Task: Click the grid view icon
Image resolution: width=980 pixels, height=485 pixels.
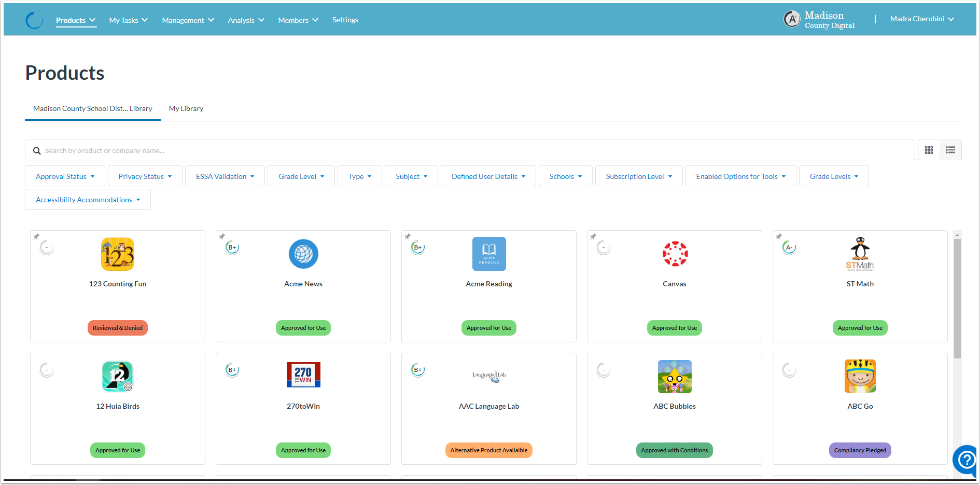Action: tap(929, 150)
